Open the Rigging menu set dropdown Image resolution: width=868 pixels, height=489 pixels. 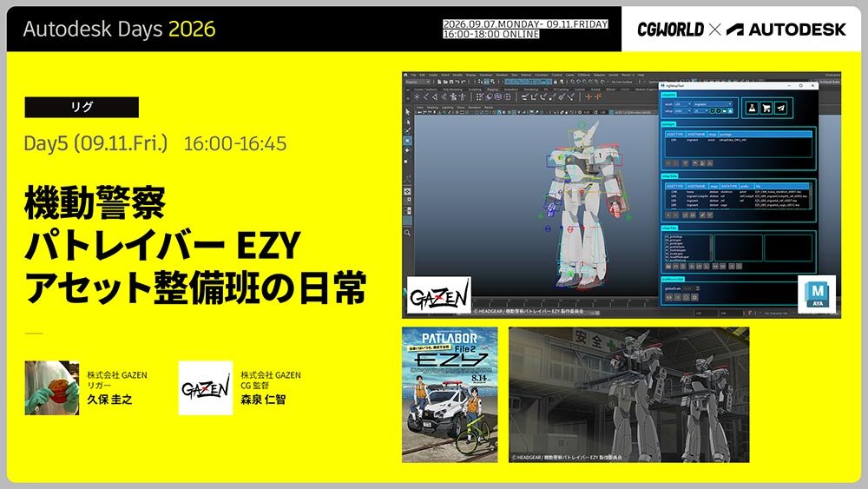tap(418, 82)
